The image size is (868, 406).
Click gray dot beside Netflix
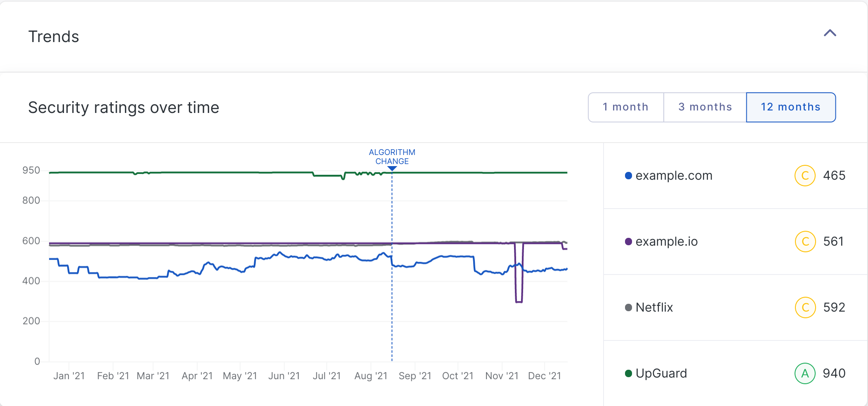[628, 307]
